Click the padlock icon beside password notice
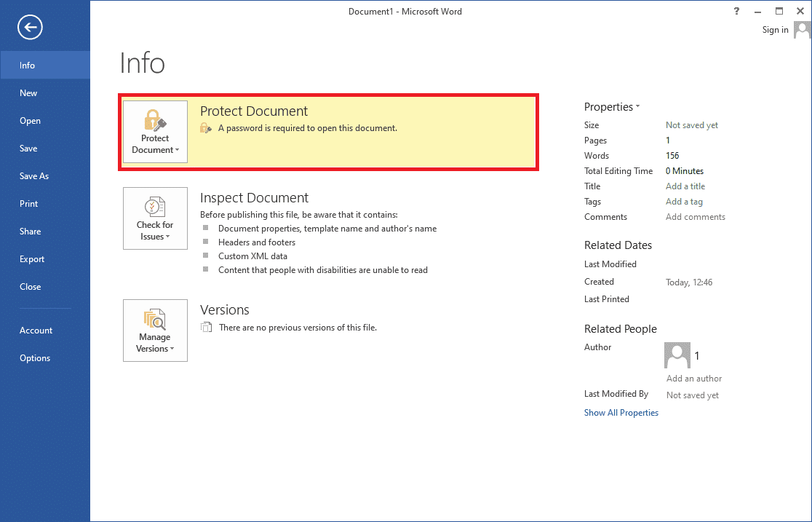The width and height of the screenshot is (812, 522). click(205, 127)
